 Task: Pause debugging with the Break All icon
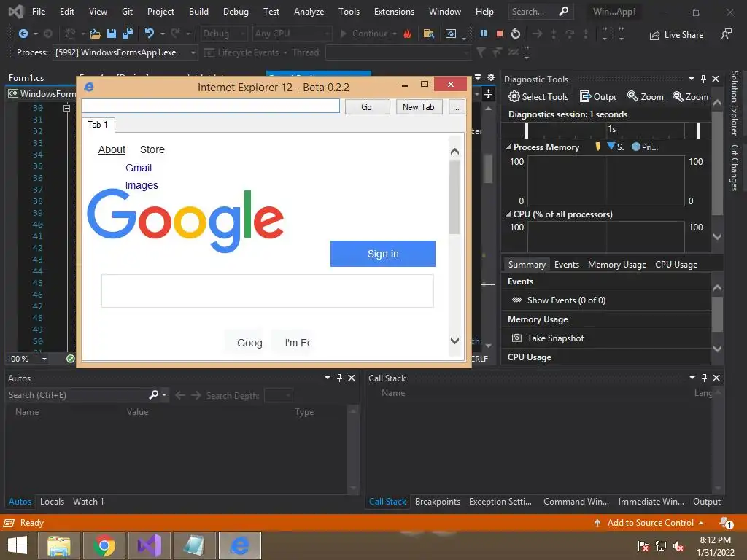coord(484,34)
